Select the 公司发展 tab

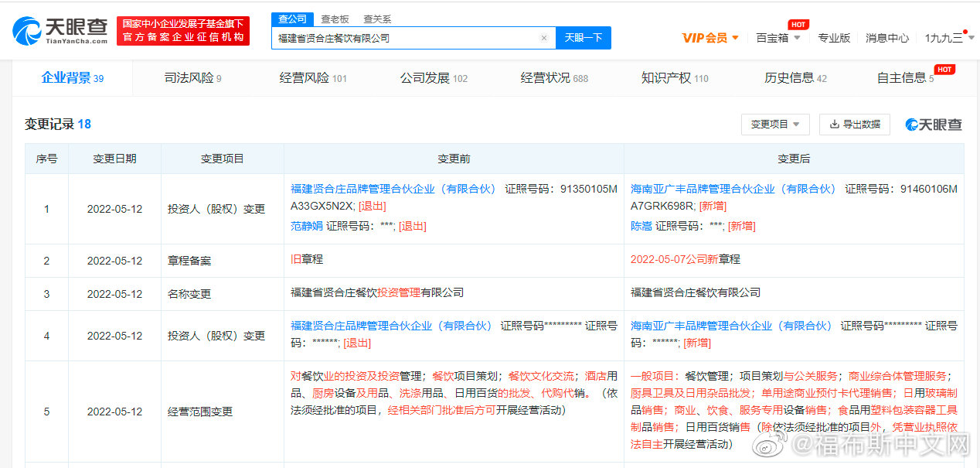click(x=434, y=78)
